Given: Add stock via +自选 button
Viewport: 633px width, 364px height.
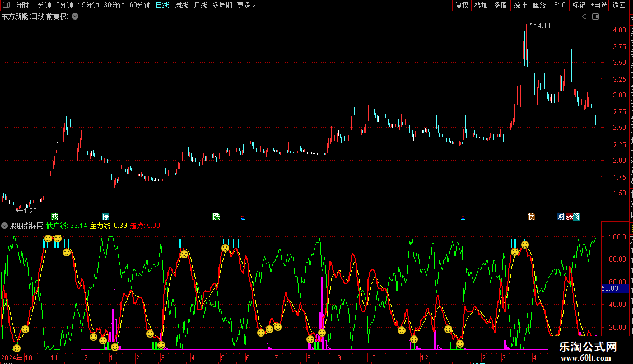Looking at the screenshot, I should [x=599, y=5].
